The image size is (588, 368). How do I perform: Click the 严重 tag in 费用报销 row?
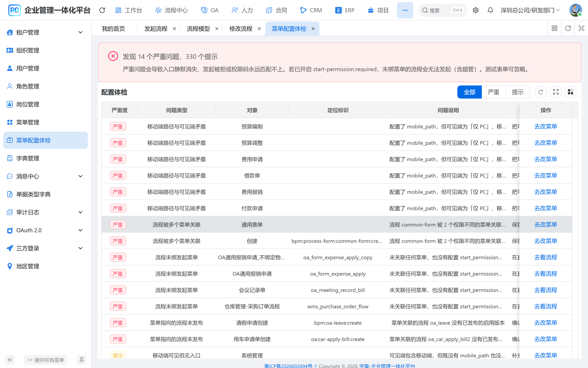tap(118, 192)
